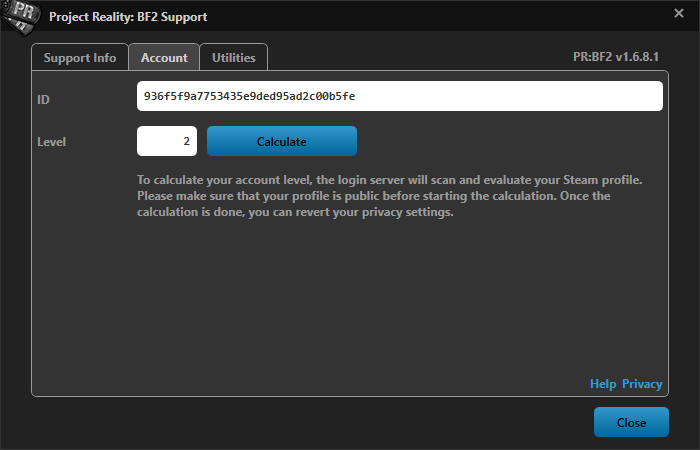Switch to the Support Info tab

80,58
